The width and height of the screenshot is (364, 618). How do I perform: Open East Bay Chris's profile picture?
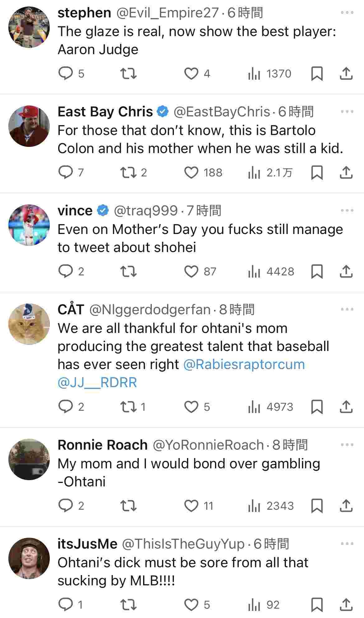click(29, 126)
